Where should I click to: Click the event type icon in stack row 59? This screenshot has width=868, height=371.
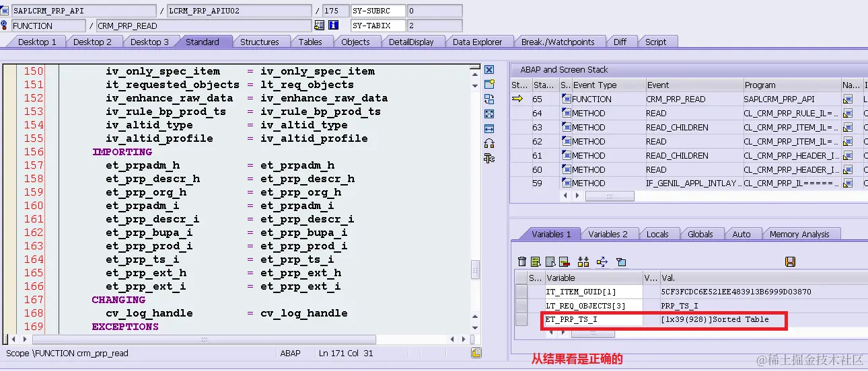566,183
